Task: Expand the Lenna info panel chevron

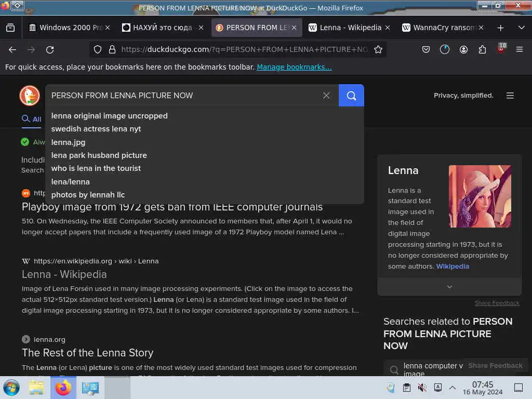Action: (x=449, y=287)
